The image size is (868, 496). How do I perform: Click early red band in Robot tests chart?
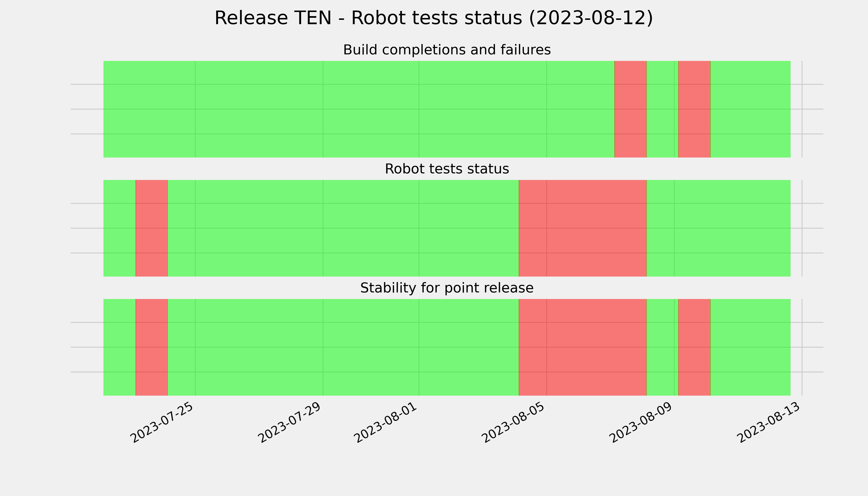[x=152, y=228]
